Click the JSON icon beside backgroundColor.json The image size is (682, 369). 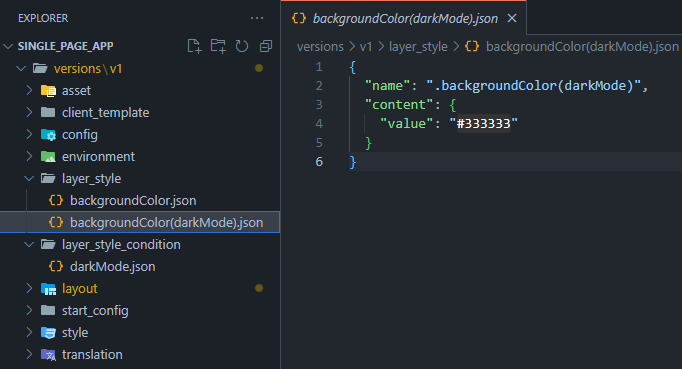(56, 200)
